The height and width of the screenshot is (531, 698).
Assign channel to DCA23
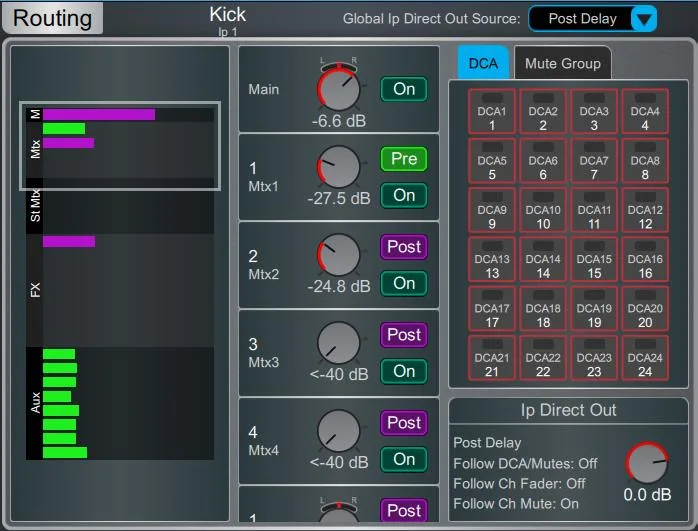(x=594, y=358)
